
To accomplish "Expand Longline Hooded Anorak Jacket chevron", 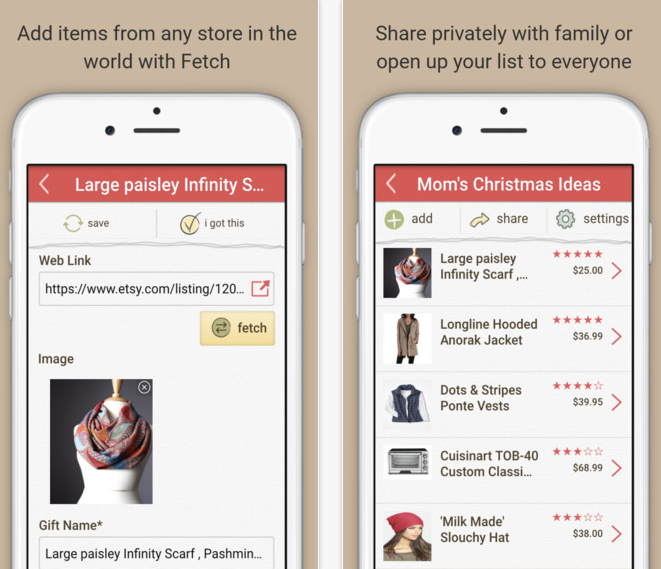I will (616, 337).
